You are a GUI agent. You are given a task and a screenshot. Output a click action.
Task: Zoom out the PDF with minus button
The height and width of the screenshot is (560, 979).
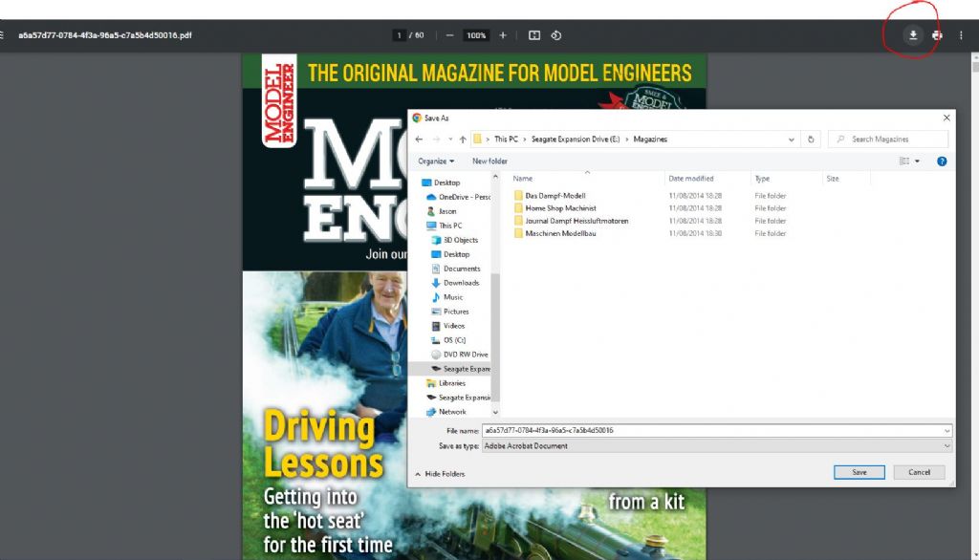pos(449,35)
